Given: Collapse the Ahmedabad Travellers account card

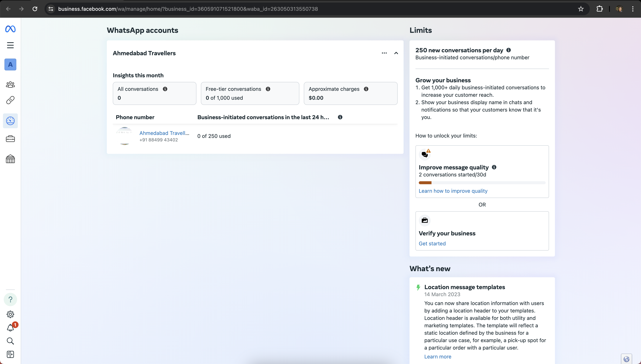Looking at the screenshot, I should tap(396, 53).
